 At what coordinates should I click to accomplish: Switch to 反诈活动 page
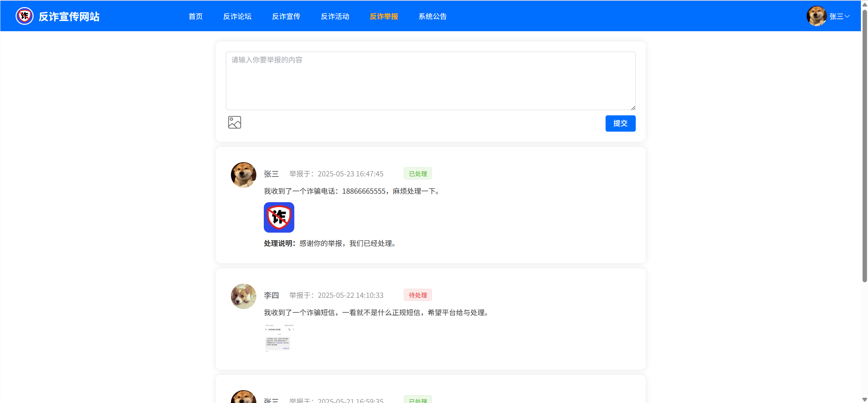click(335, 16)
